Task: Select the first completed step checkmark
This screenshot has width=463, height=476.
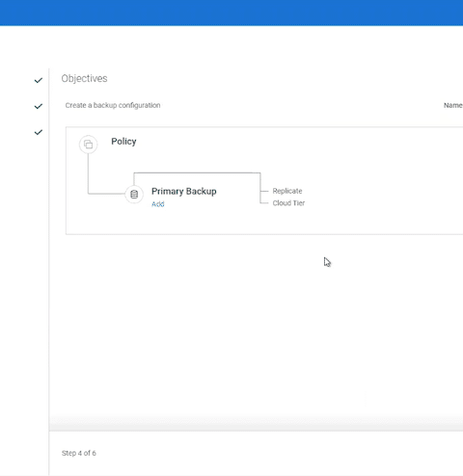Action: [39, 80]
